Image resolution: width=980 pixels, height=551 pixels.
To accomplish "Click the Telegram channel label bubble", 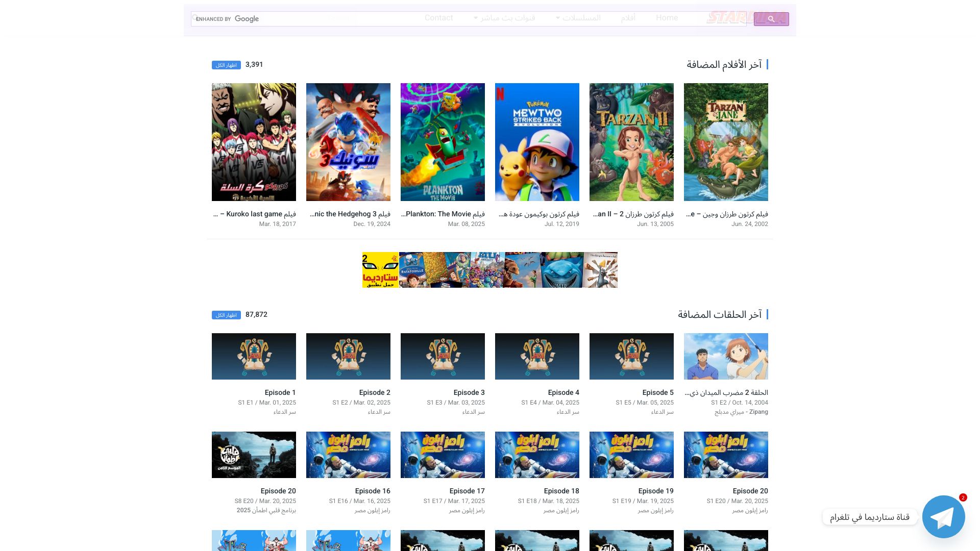I will pyautogui.click(x=870, y=517).
